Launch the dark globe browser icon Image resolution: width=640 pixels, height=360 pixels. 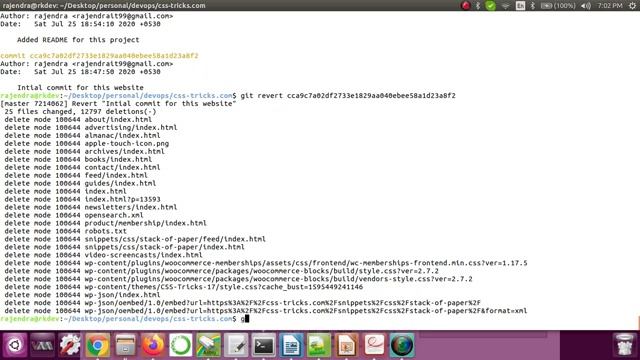tap(402, 345)
